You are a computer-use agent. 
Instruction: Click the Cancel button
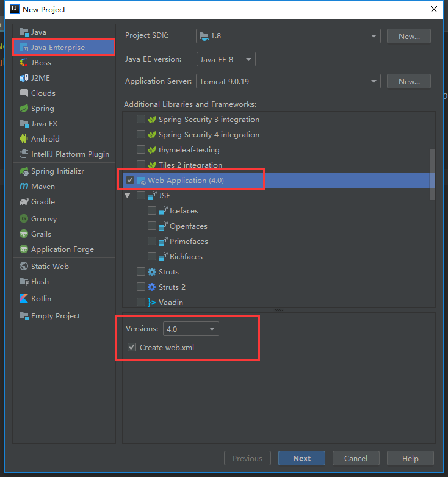(356, 458)
